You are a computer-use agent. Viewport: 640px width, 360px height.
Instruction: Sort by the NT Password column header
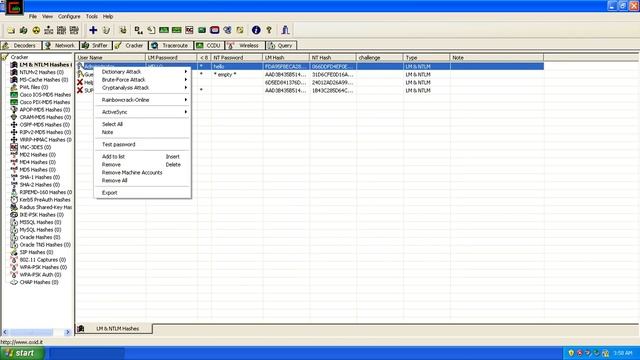coord(237,58)
